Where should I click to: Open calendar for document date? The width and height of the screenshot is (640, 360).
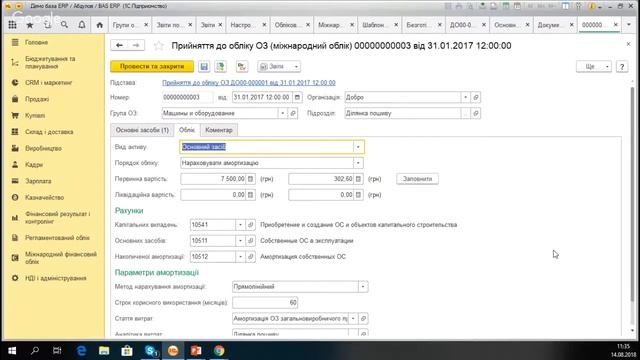pos(297,97)
